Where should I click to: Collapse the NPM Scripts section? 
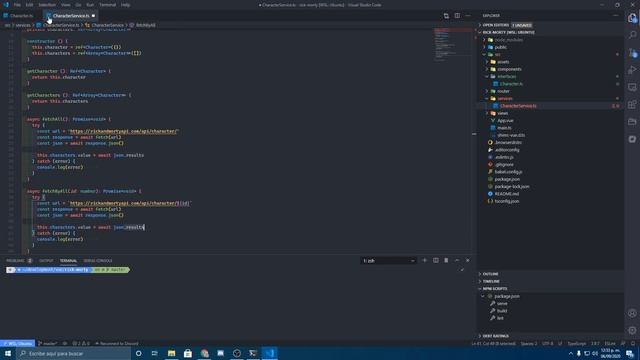[494, 289]
